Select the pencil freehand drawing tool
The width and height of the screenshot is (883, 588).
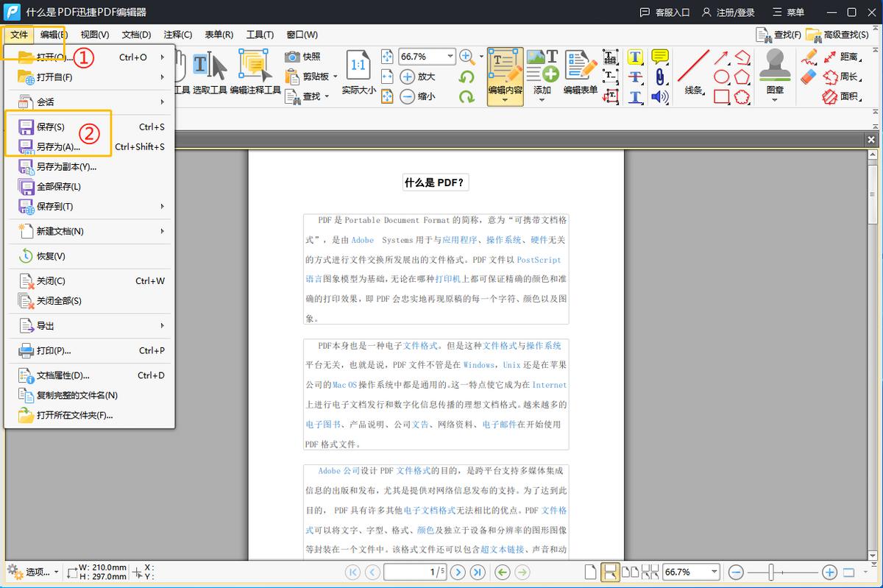click(x=809, y=56)
